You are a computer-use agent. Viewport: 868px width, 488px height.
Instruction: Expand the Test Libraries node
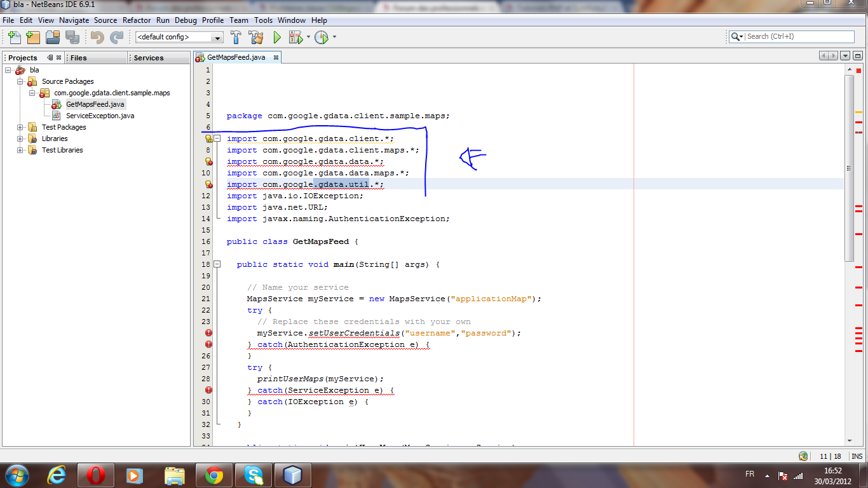pos(20,150)
